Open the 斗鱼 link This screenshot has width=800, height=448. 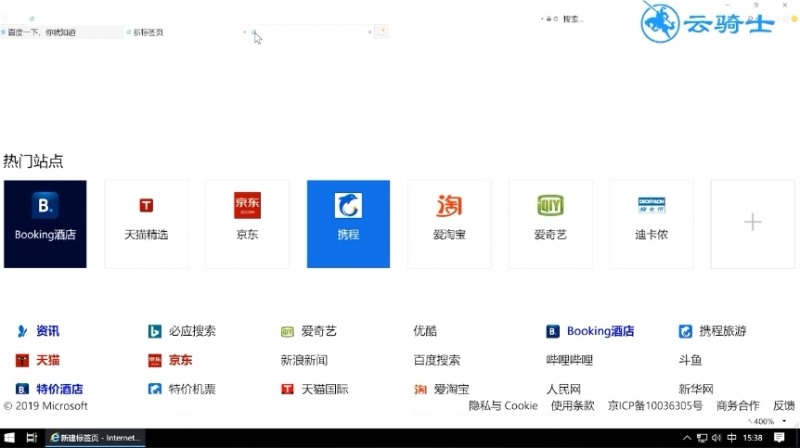coord(690,360)
